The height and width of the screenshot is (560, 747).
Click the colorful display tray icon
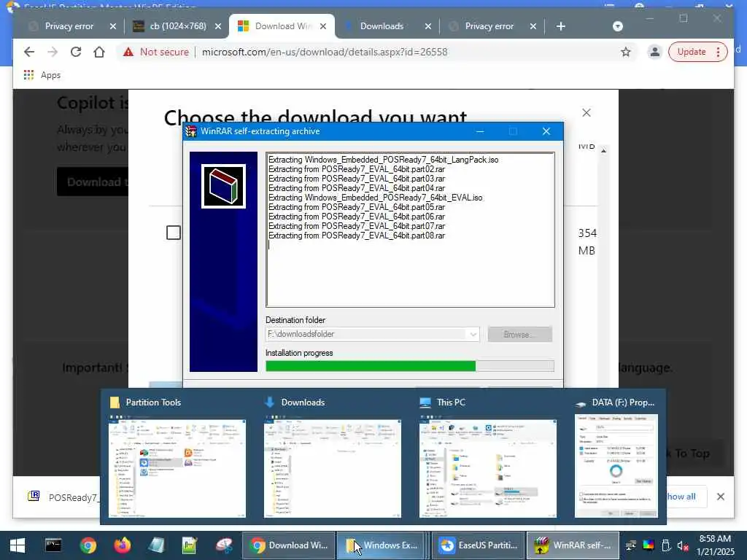pos(649,545)
